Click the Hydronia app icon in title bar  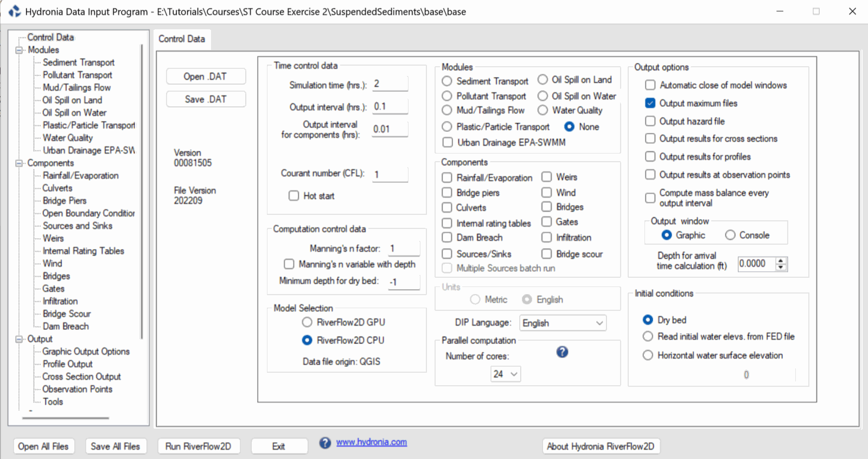click(14, 11)
